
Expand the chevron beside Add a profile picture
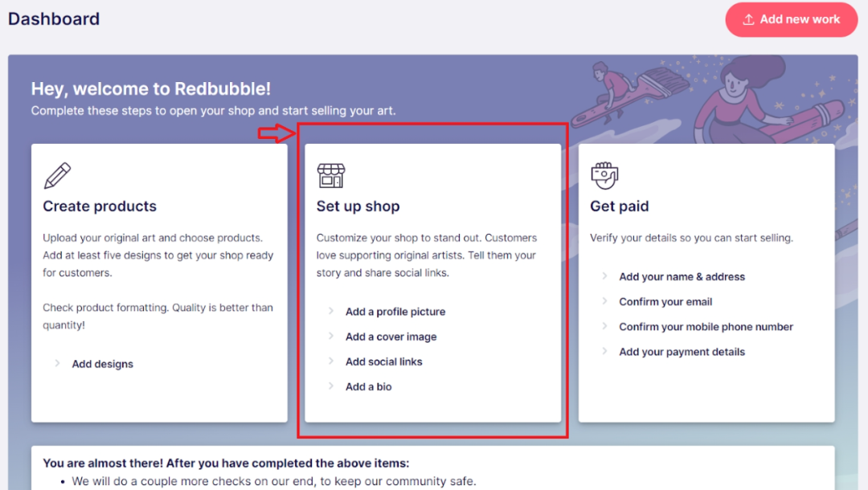(x=330, y=311)
